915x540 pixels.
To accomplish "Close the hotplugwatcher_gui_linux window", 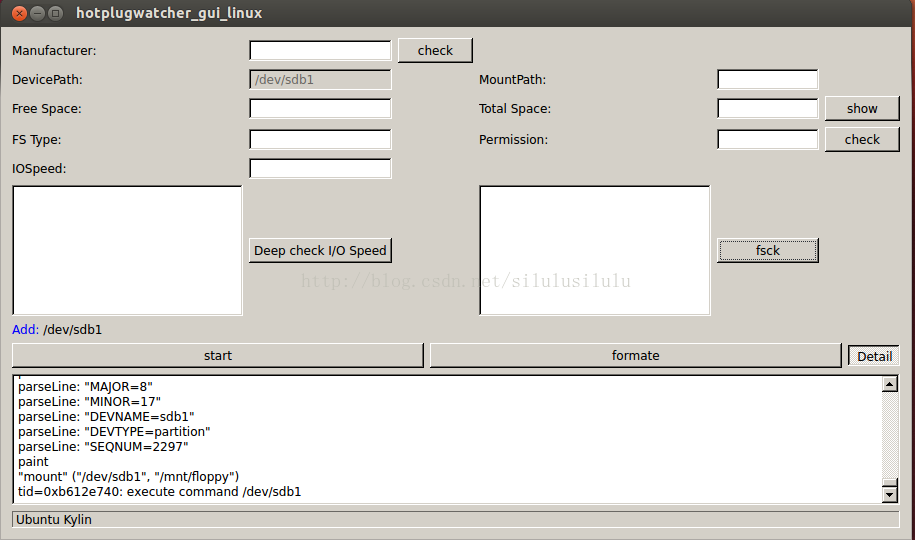I will click(19, 13).
